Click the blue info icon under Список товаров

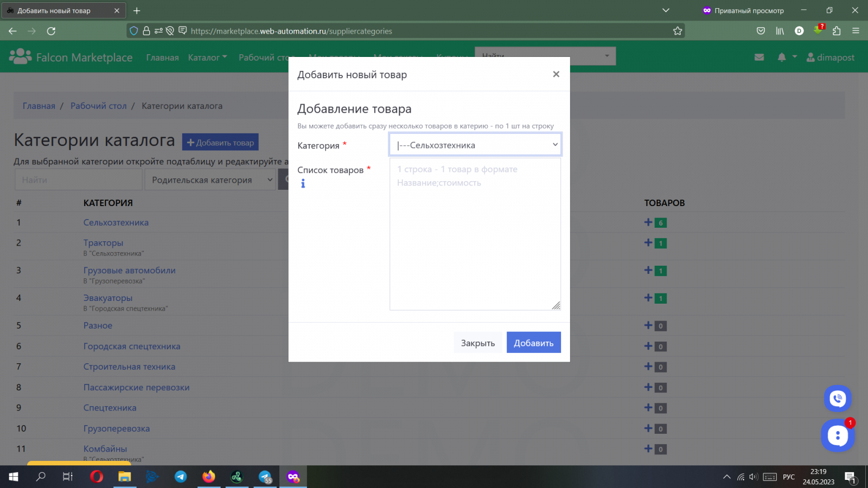(x=303, y=184)
